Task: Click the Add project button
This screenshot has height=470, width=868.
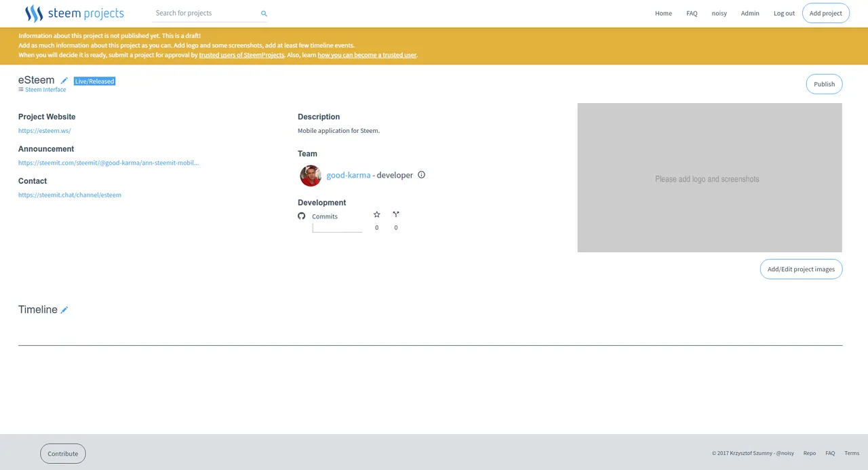Action: [x=825, y=13]
